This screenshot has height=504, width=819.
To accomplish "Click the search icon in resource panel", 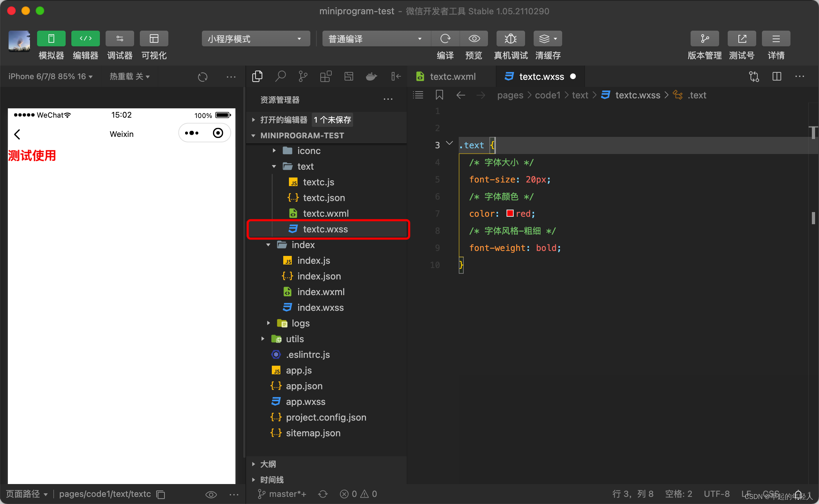I will (x=280, y=76).
